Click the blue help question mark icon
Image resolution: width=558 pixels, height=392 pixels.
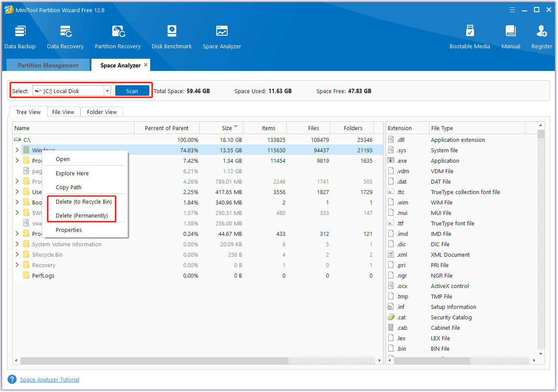tap(12, 379)
